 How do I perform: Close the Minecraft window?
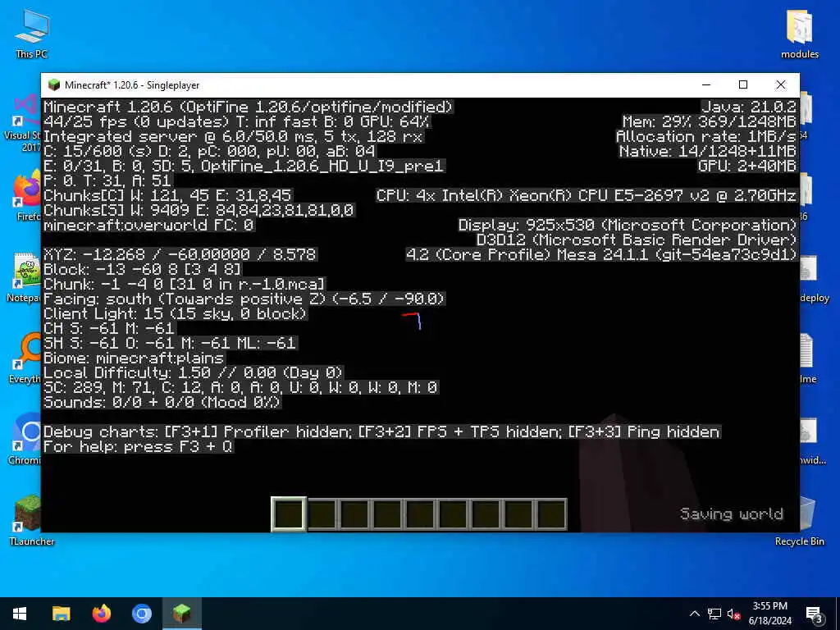pos(781,84)
